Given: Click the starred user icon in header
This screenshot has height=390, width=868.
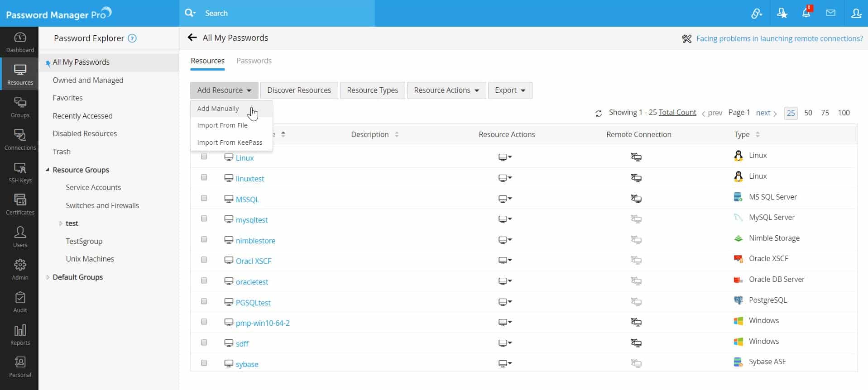Looking at the screenshot, I should 782,13.
